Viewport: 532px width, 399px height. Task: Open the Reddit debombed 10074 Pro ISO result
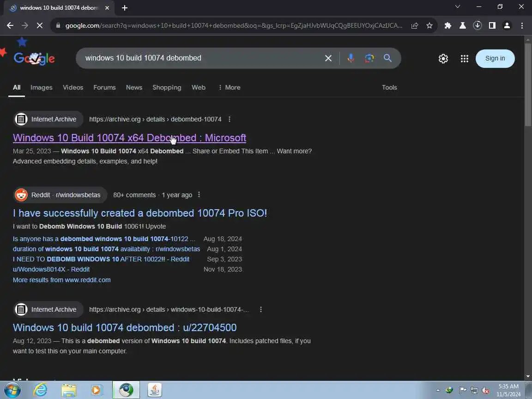(x=140, y=213)
